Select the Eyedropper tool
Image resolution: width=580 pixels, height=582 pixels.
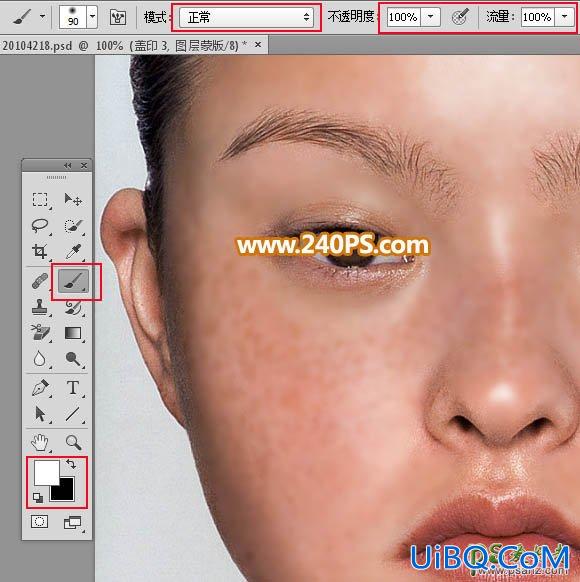[x=73, y=251]
